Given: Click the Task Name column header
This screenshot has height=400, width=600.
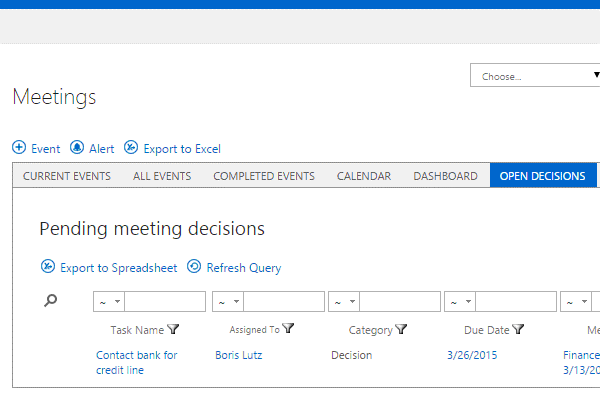Looking at the screenshot, I should coord(137,330).
